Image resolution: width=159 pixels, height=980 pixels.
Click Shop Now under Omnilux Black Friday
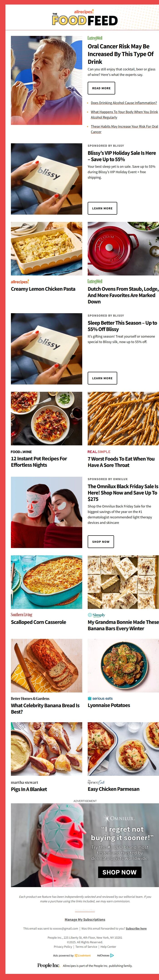point(101,541)
